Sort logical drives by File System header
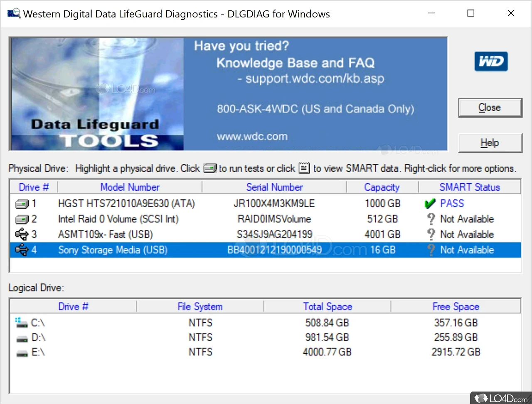The height and width of the screenshot is (404, 532). (x=200, y=307)
